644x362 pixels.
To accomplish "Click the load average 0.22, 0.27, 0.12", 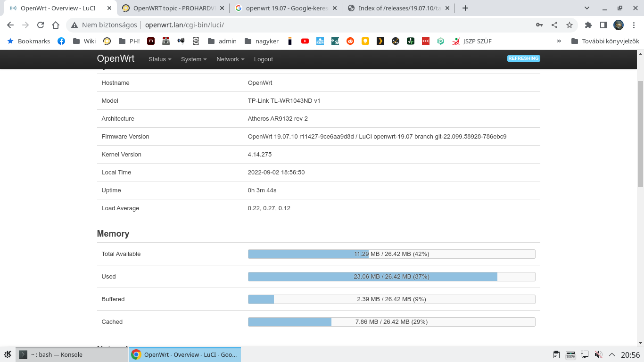I will tap(269, 208).
